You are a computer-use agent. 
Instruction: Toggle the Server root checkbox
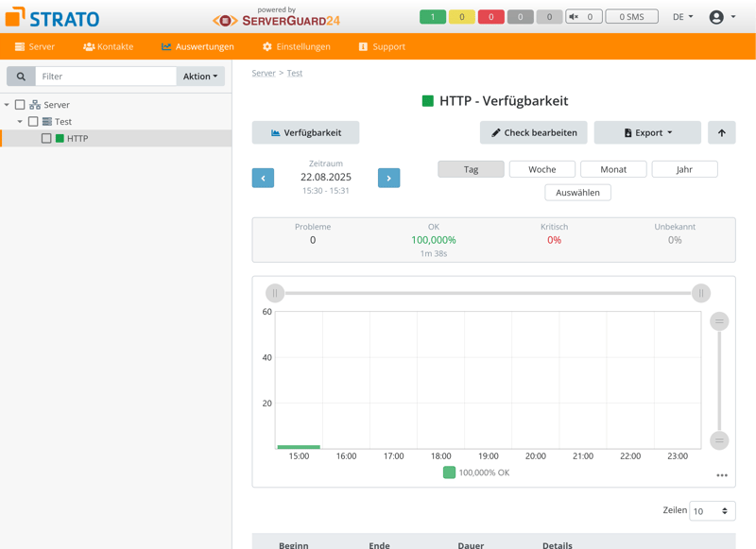tap(20, 105)
